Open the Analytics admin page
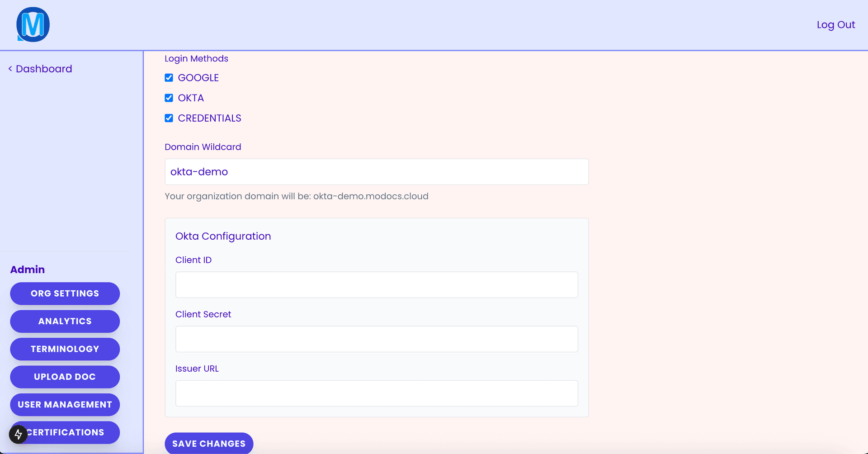The height and width of the screenshot is (454, 868). click(x=65, y=321)
